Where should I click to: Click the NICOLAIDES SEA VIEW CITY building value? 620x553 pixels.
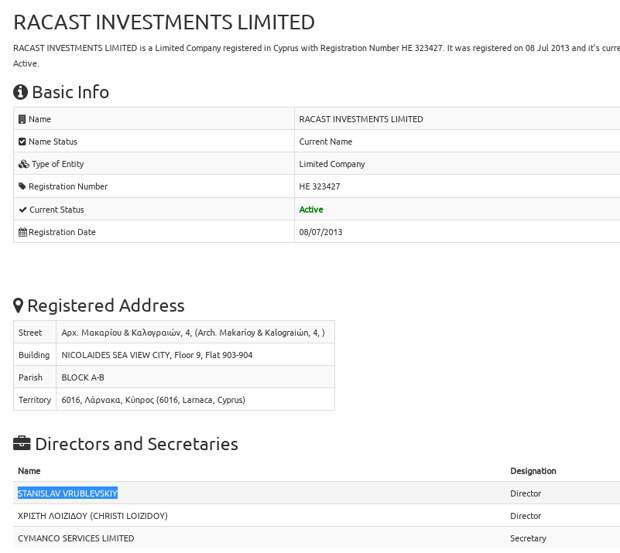point(157,355)
